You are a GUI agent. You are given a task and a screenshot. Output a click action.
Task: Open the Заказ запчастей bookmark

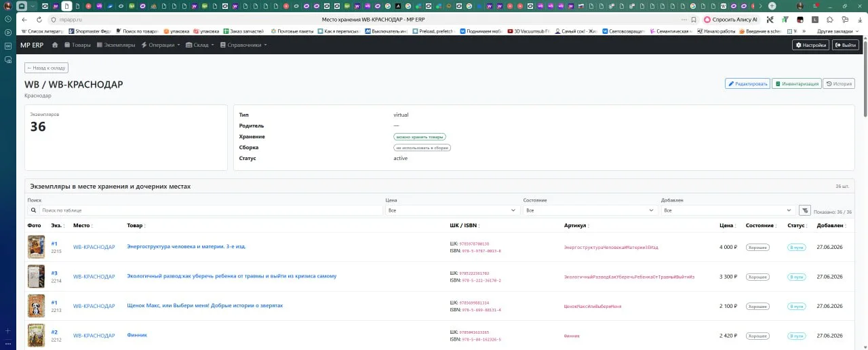coord(245,31)
